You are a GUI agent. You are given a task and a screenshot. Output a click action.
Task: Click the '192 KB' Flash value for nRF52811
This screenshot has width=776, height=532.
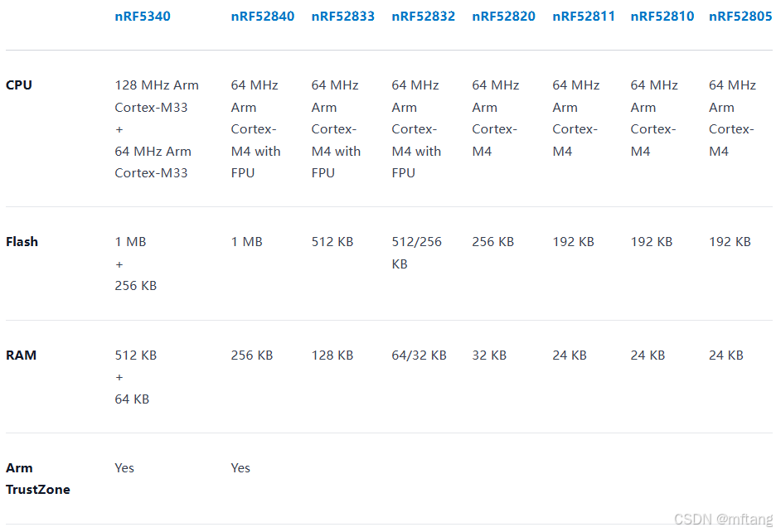[x=573, y=241]
